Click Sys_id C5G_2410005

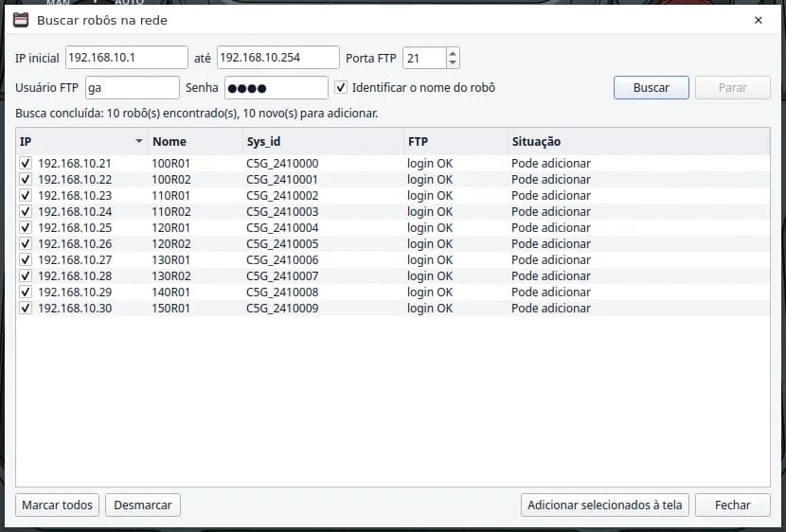(282, 243)
